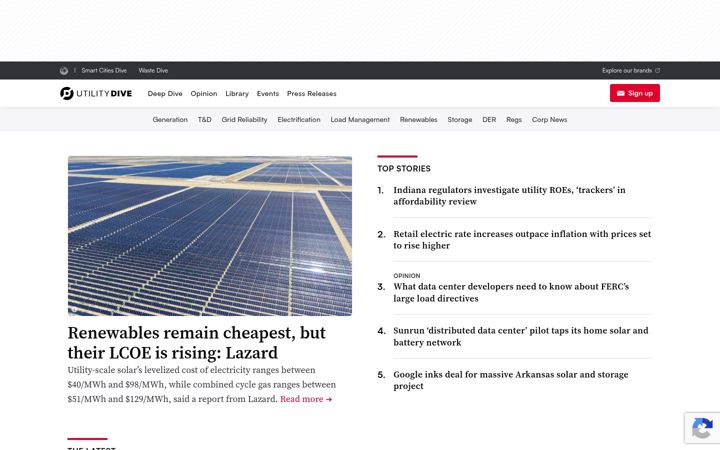Click the image credit info icon on solar photo
The image size is (720, 450).
[x=74, y=309]
